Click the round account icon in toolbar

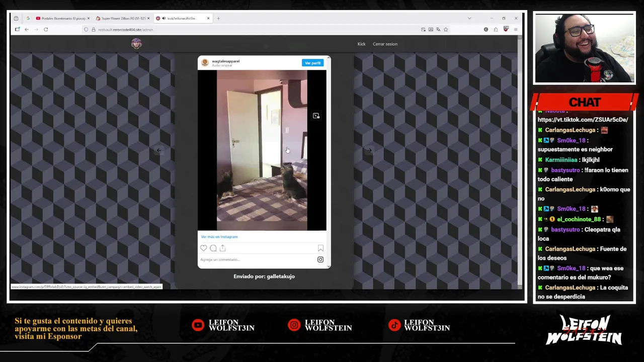(x=486, y=30)
